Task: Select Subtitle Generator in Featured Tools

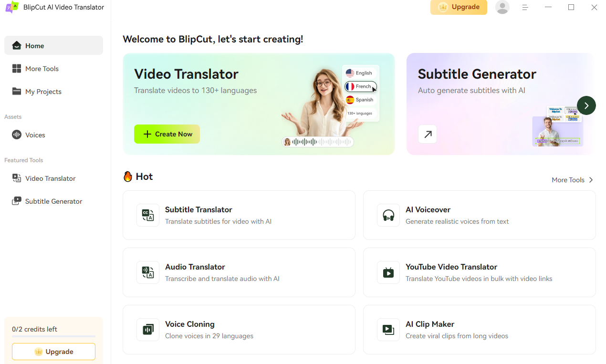Action: (53, 201)
